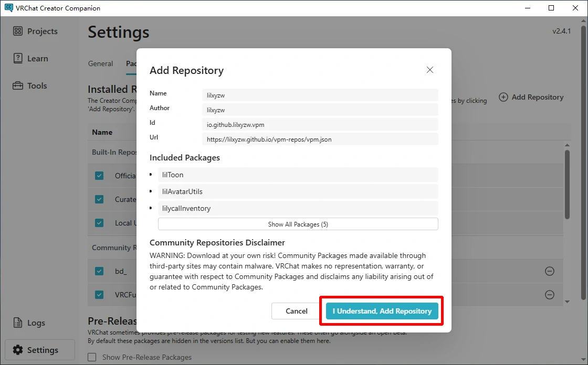The image size is (588, 365).
Task: Switch to the General settings tab
Action: [100, 63]
